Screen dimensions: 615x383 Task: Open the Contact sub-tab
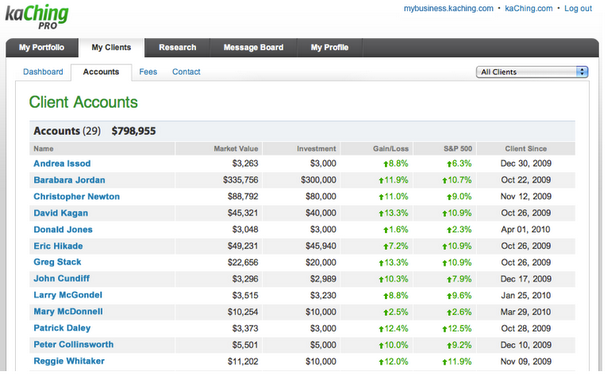[186, 72]
